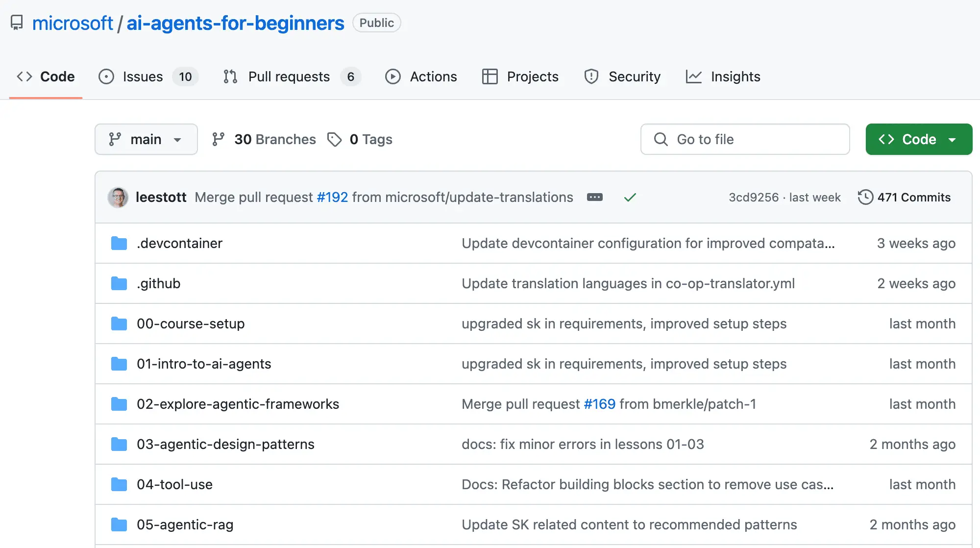Click the folder icon for .github
The image size is (980, 548).
tap(119, 283)
